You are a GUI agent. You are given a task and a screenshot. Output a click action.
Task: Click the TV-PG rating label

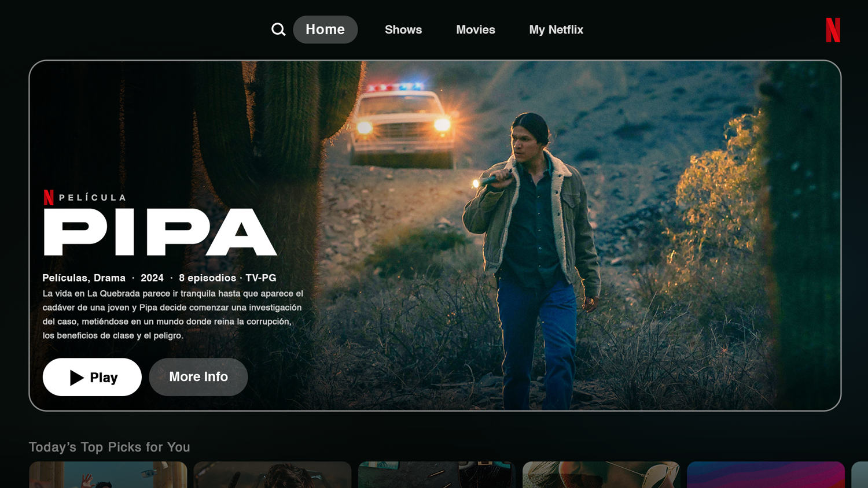261,278
